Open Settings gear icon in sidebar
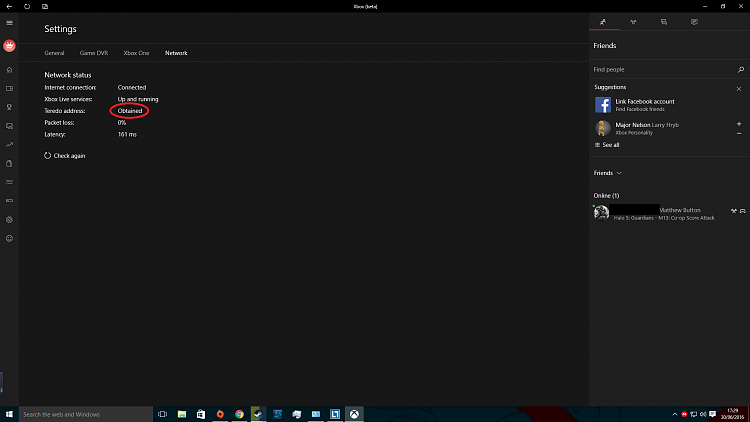750x422 pixels. [x=9, y=220]
